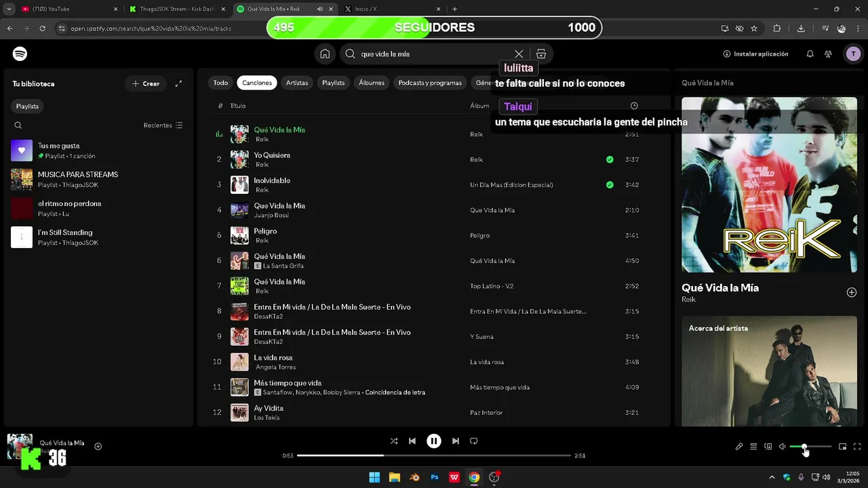Screen dimensions: 868x488
Task: Add now-playing track to liked with plus icon
Action: point(98,446)
